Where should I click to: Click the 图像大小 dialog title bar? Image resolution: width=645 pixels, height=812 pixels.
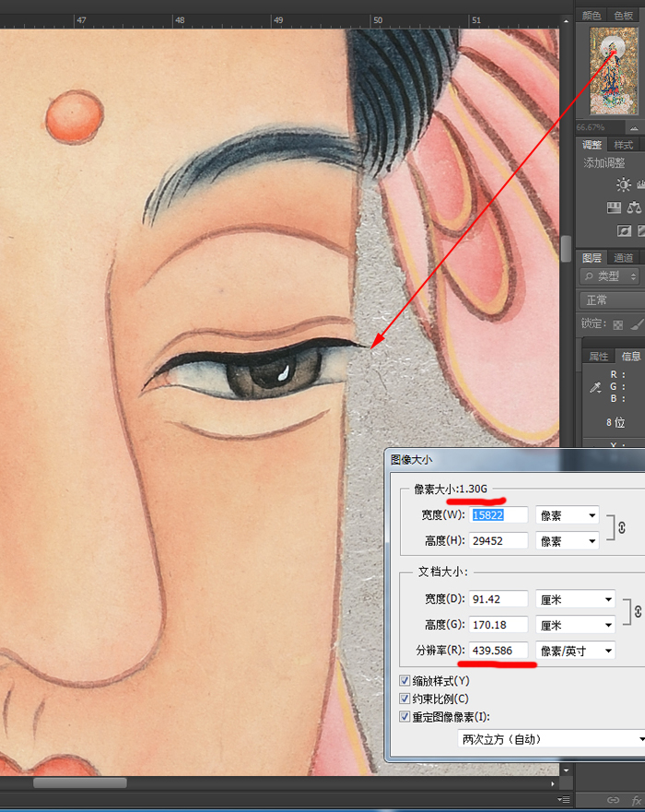[515, 459]
